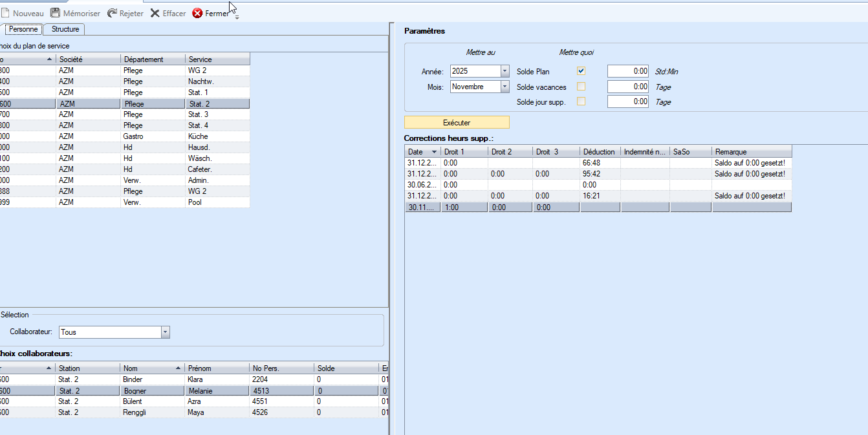Enable the Solde jour supp. checkbox
868x435 pixels.
click(x=581, y=101)
